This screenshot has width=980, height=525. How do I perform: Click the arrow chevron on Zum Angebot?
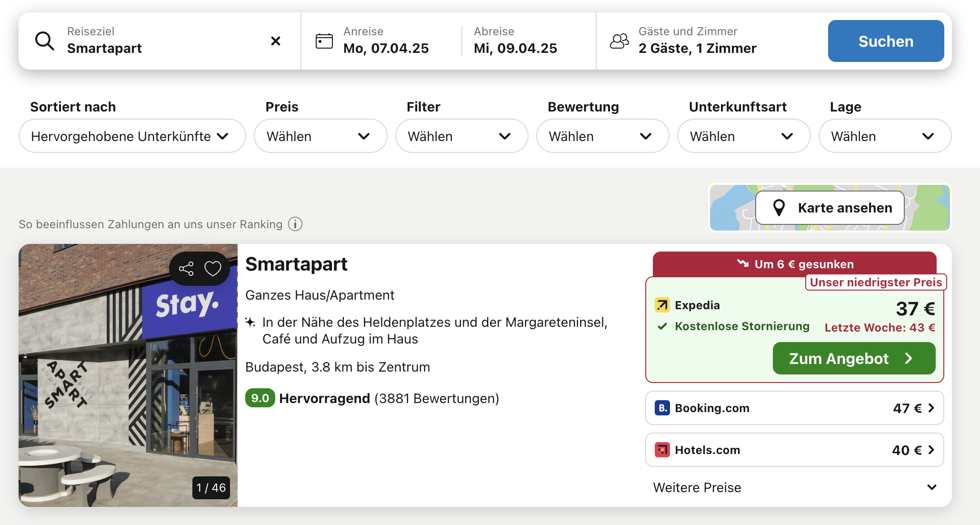[909, 358]
